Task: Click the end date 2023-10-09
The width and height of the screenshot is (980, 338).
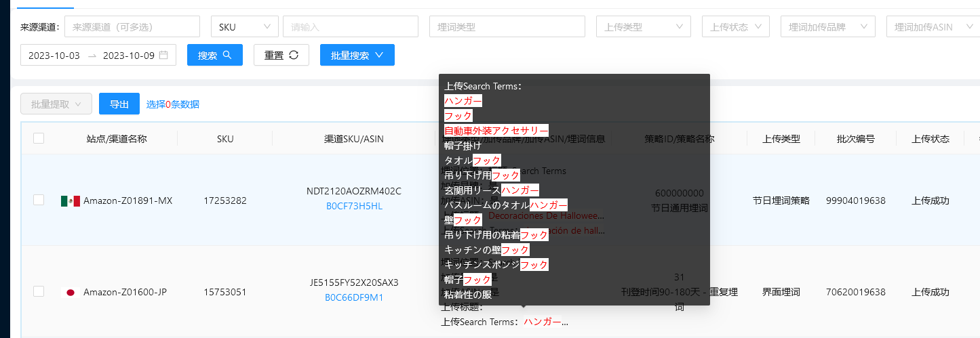Action: [129, 56]
